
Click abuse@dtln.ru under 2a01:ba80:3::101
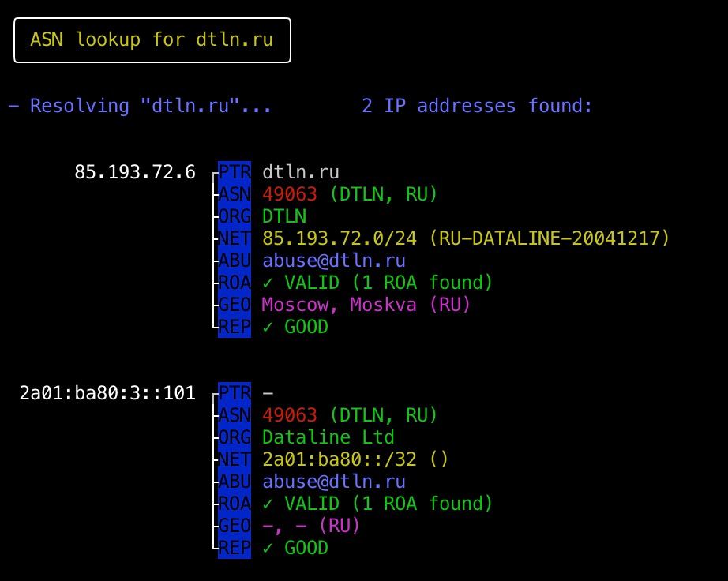[x=334, y=482]
